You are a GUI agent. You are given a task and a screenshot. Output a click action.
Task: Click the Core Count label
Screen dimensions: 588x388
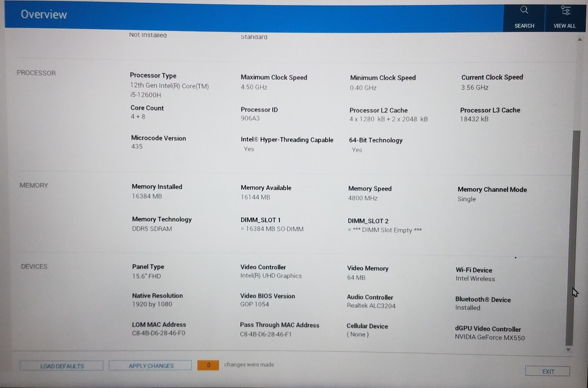pos(147,108)
